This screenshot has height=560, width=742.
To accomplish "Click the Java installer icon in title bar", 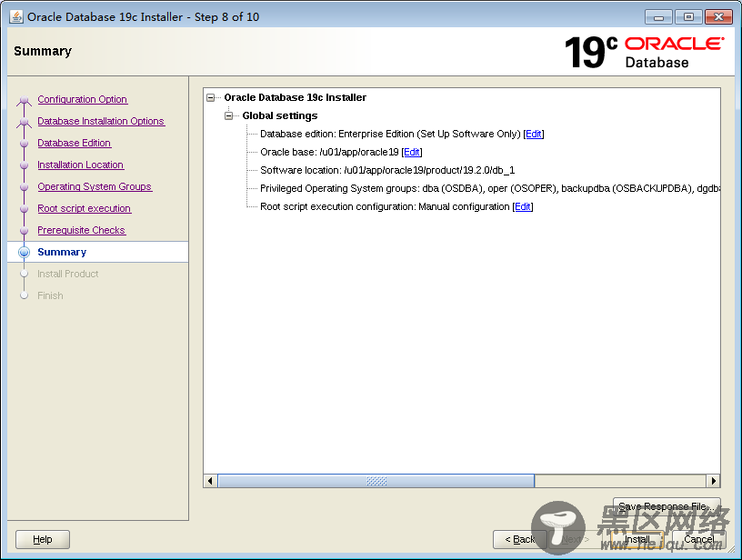I will point(16,16).
